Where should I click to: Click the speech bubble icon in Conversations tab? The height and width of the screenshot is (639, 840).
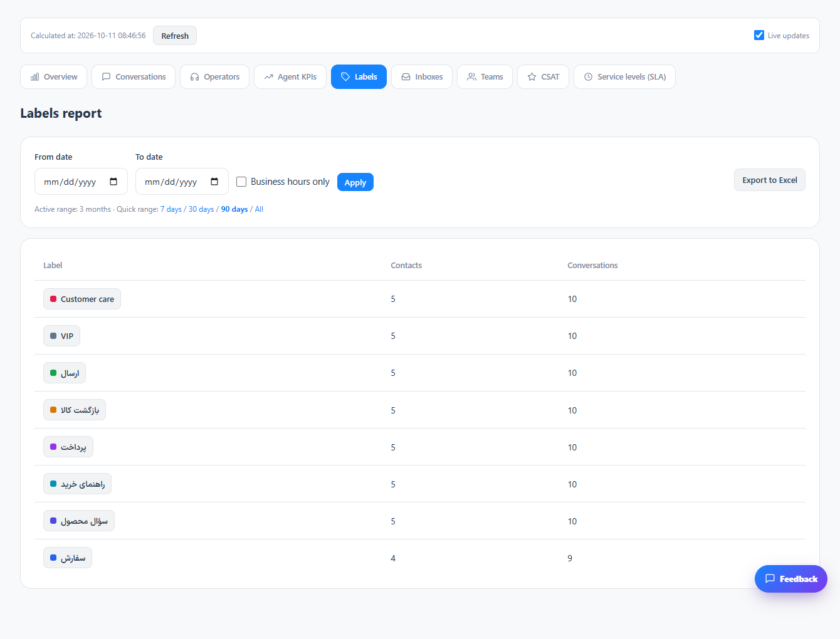click(107, 77)
